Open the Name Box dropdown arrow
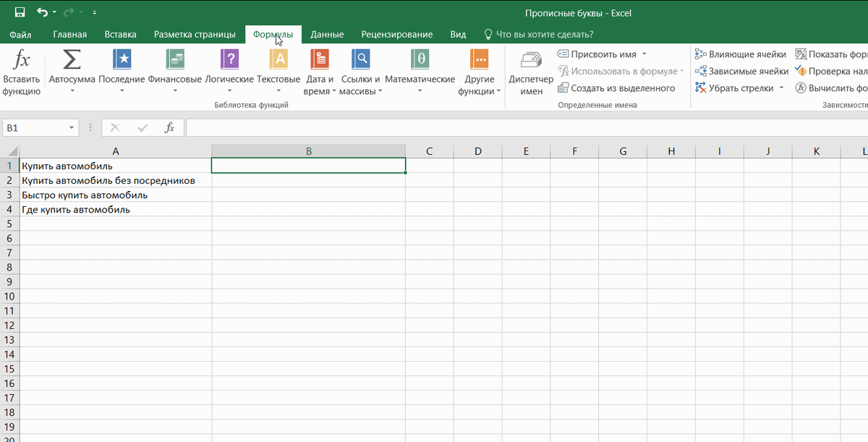The image size is (868, 442). 72,128
